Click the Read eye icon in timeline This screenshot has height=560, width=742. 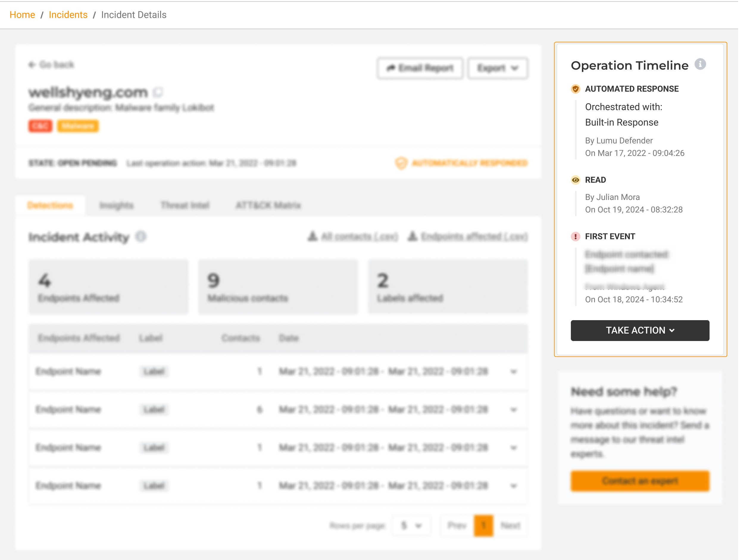click(x=575, y=180)
